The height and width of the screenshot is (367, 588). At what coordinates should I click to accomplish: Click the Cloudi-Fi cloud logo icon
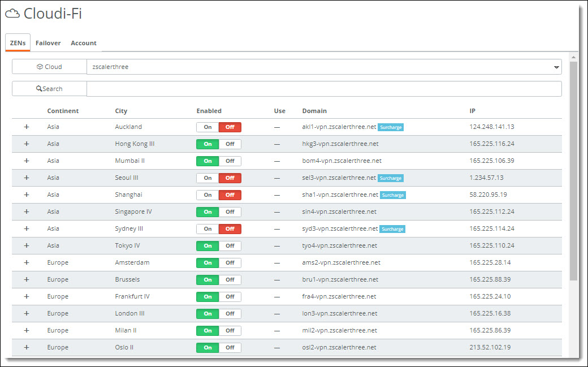(12, 14)
